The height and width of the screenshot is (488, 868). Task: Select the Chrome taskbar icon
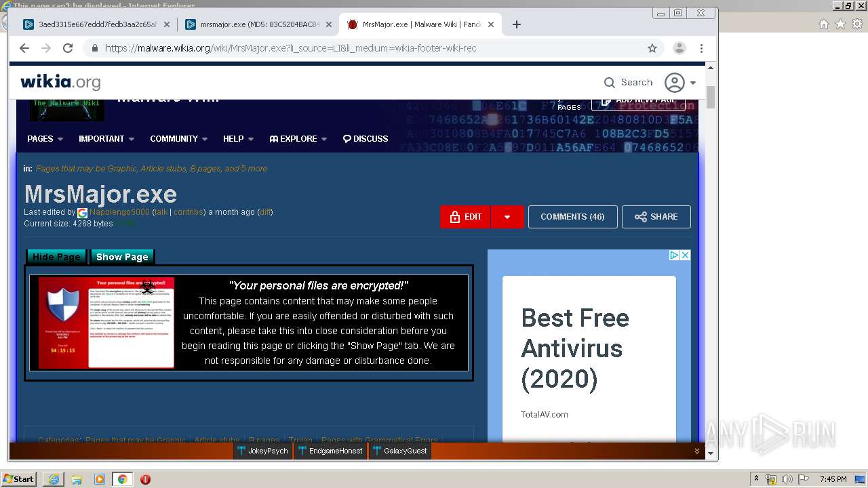click(x=122, y=479)
